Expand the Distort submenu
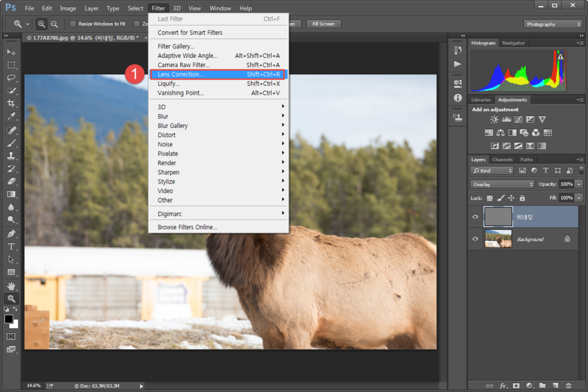Screen dimensions: 588x392 coord(219,135)
